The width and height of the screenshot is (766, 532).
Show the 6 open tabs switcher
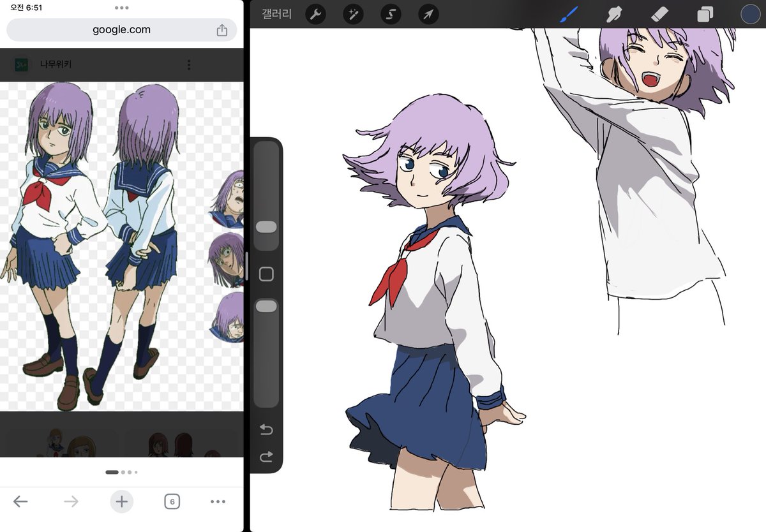coord(172,501)
